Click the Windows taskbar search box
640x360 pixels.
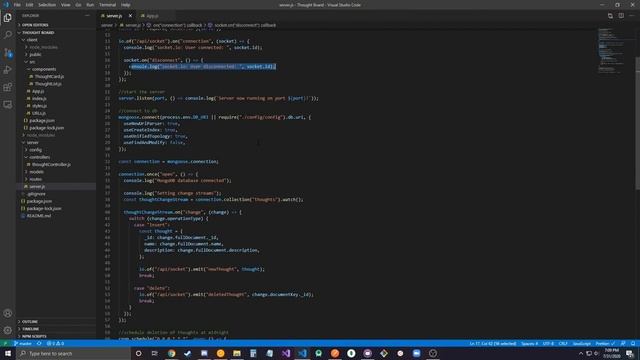pyautogui.click(x=73, y=353)
